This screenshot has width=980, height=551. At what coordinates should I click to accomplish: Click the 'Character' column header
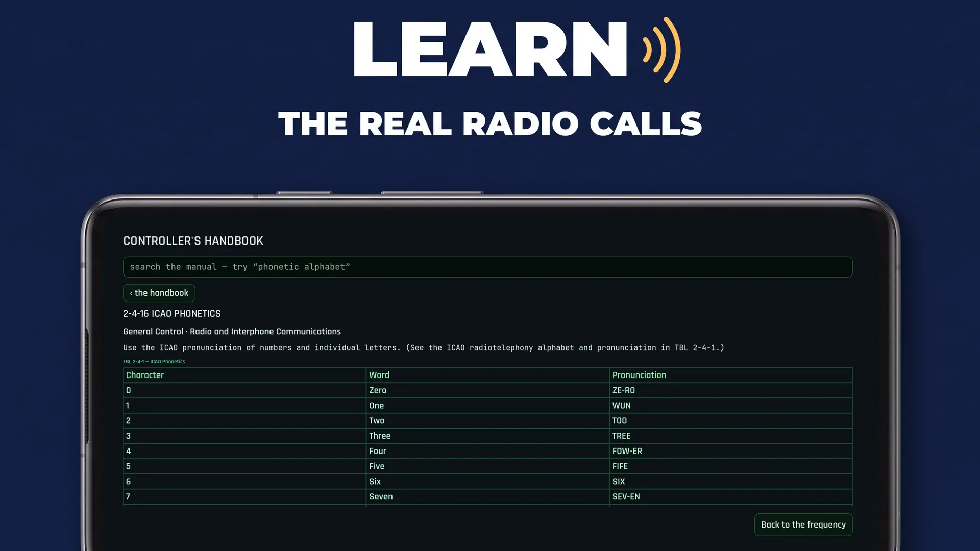pyautogui.click(x=244, y=375)
